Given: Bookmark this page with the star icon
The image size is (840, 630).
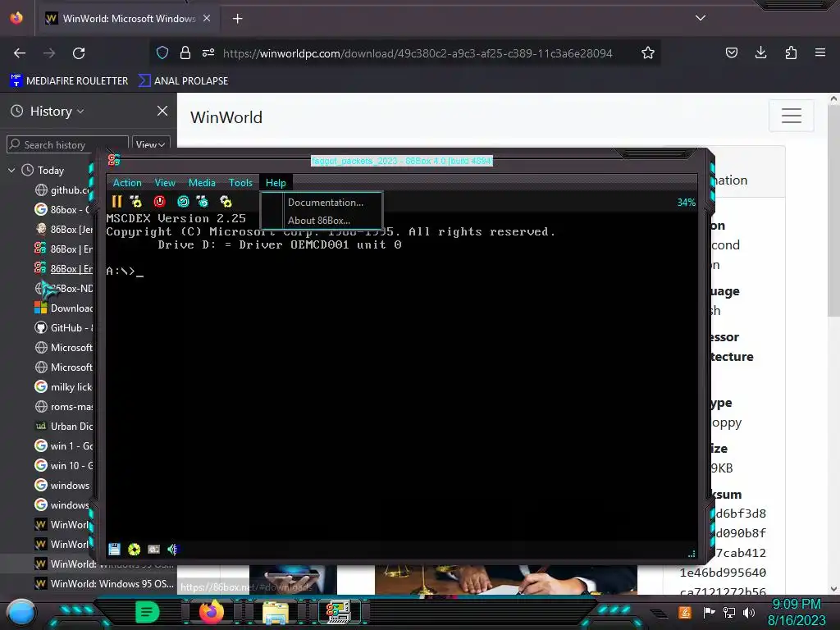Looking at the screenshot, I should pyautogui.click(x=648, y=52).
